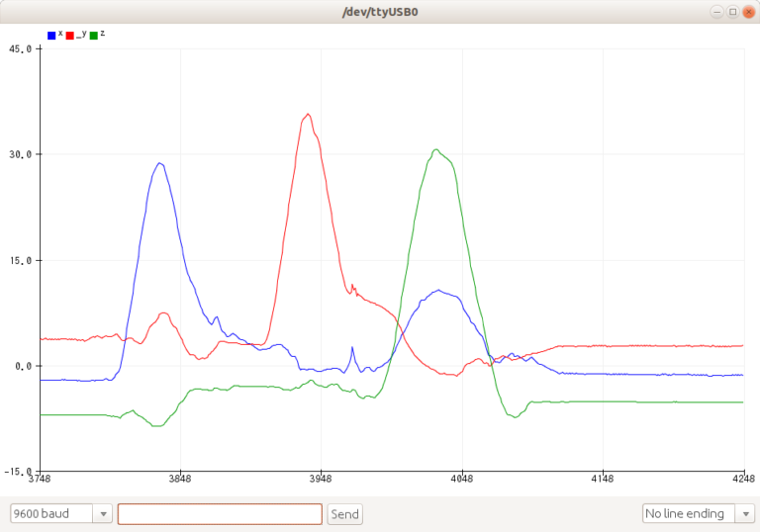The width and height of the screenshot is (760, 532).
Task: Minimize the serial plotter window
Action: (716, 12)
